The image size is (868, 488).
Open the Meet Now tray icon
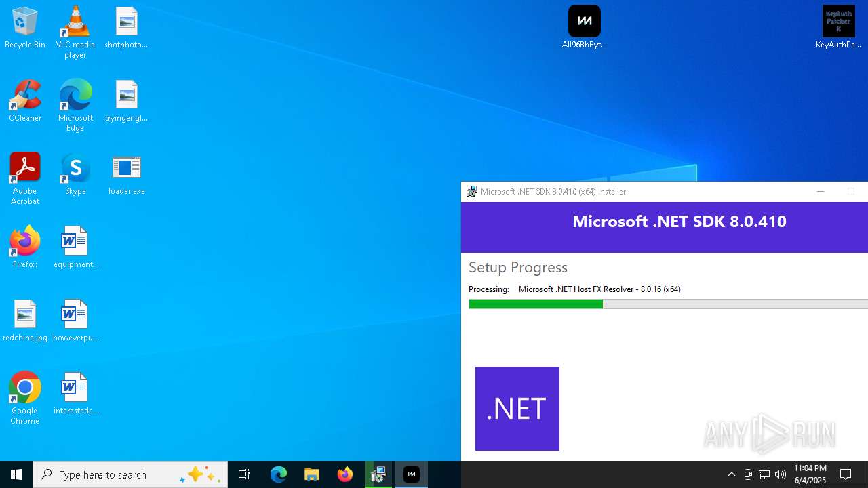pos(748,474)
